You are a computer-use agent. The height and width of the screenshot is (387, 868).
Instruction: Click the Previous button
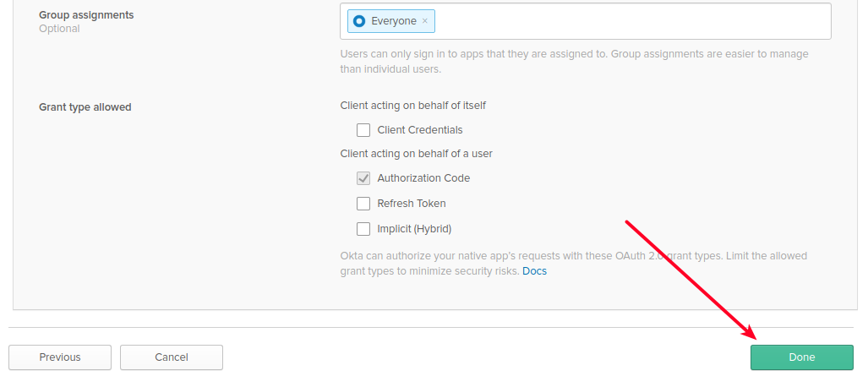(x=60, y=357)
